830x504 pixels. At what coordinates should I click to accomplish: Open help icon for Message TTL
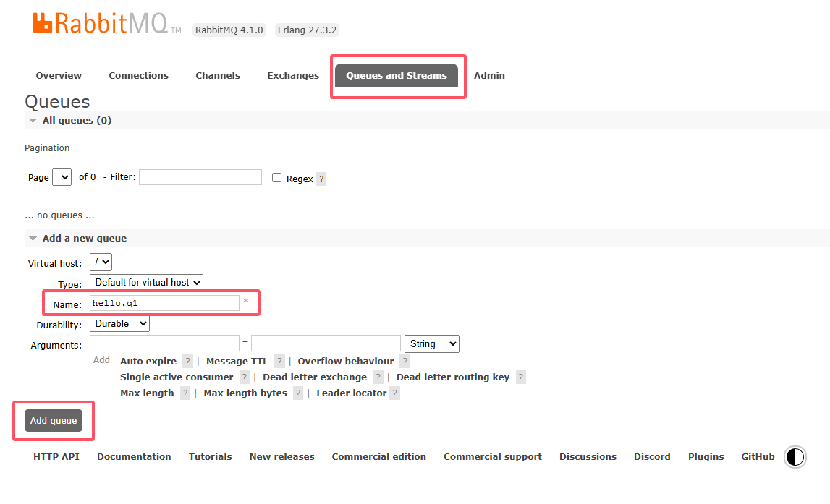click(x=279, y=362)
